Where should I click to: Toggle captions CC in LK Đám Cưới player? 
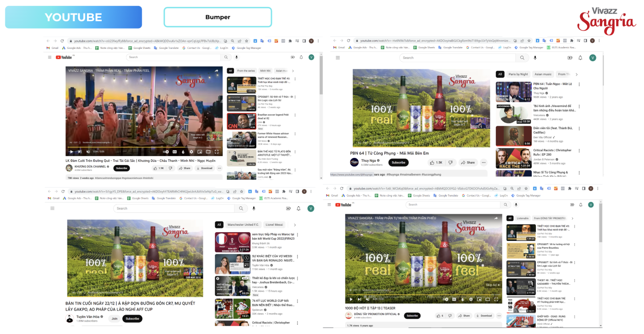[174, 152]
